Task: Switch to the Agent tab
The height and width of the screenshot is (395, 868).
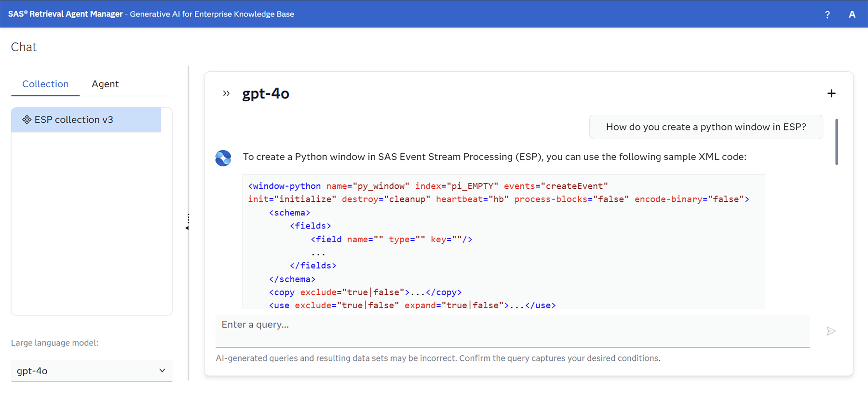Action: point(105,84)
